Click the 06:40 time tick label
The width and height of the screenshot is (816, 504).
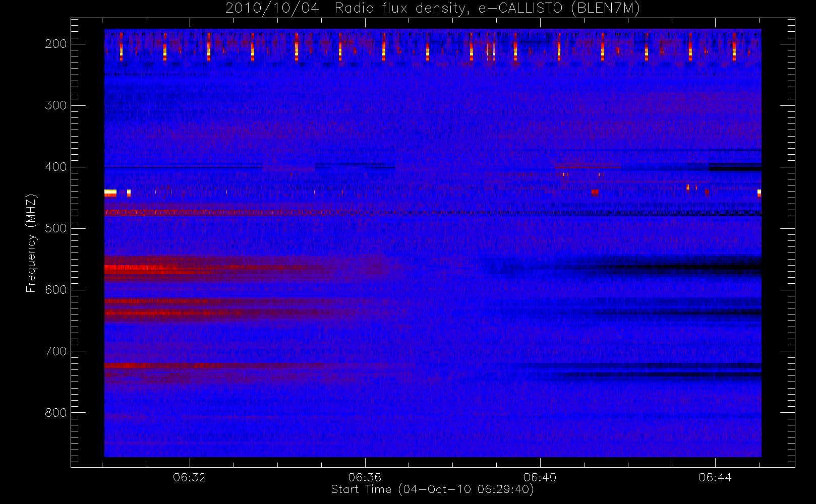click(x=540, y=477)
